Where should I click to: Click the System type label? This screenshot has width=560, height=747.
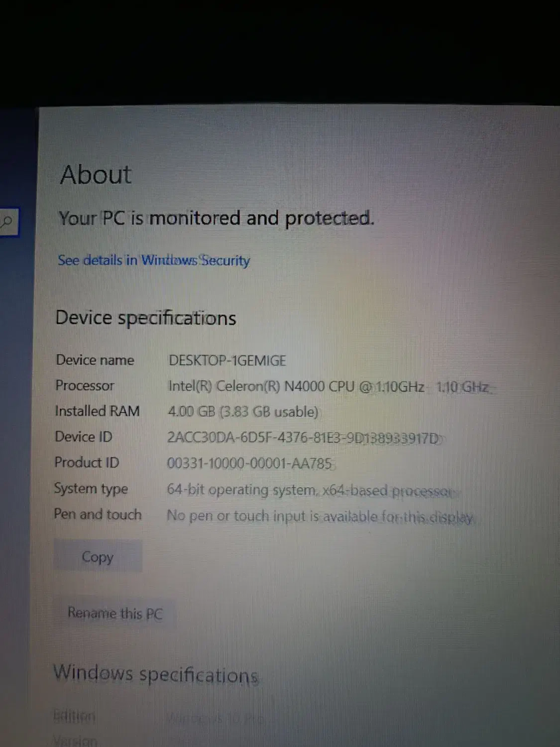pyautogui.click(x=91, y=489)
